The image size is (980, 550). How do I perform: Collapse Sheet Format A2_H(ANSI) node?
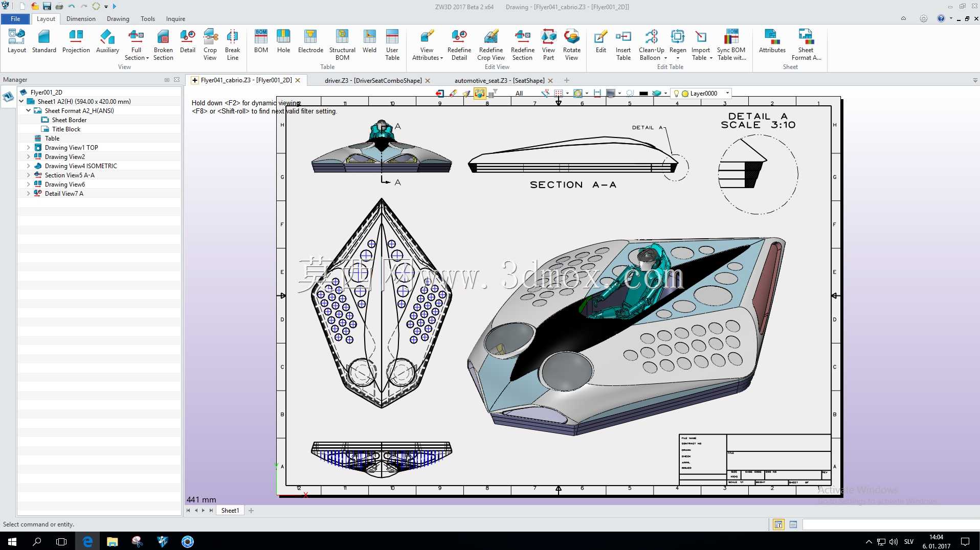click(x=28, y=111)
